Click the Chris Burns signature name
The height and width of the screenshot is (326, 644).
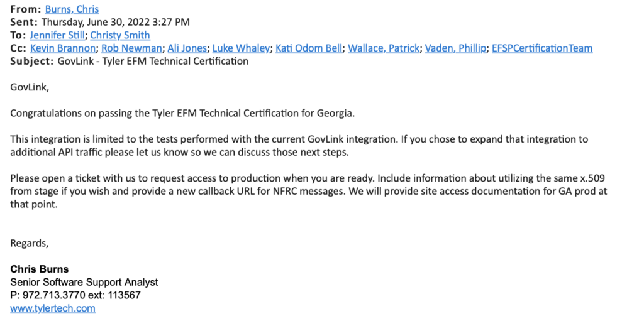[40, 269]
